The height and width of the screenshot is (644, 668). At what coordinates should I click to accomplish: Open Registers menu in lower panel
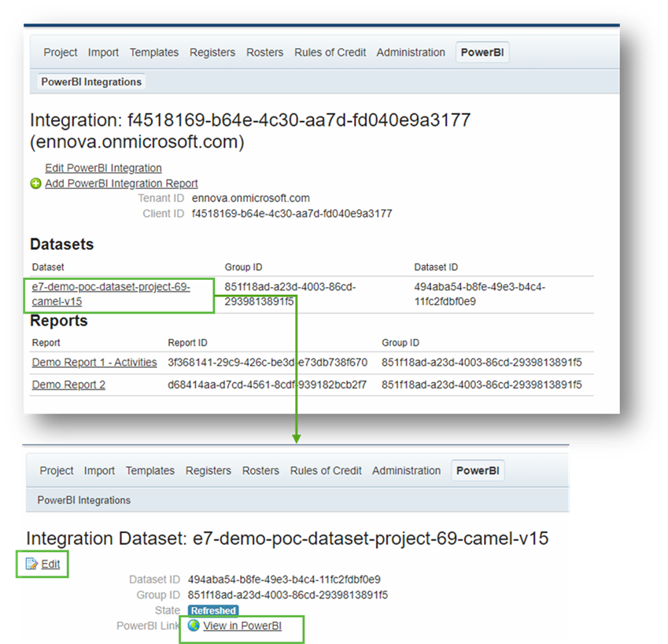pos(209,471)
